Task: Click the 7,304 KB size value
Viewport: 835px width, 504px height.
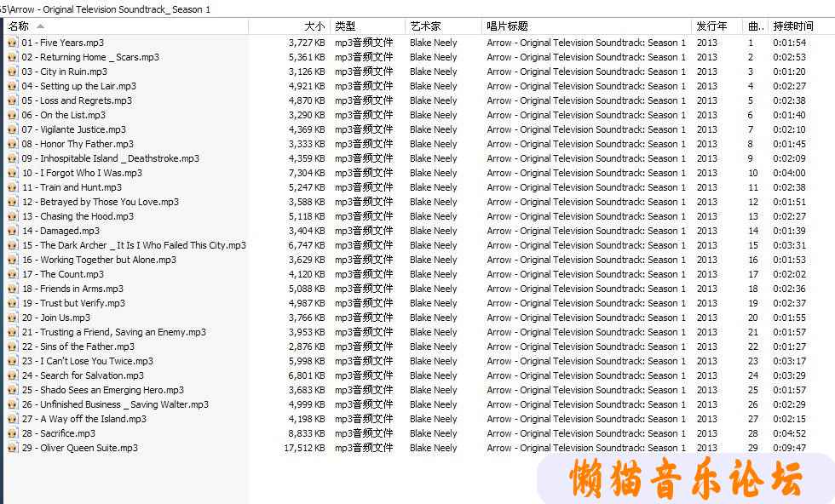Action: (307, 173)
